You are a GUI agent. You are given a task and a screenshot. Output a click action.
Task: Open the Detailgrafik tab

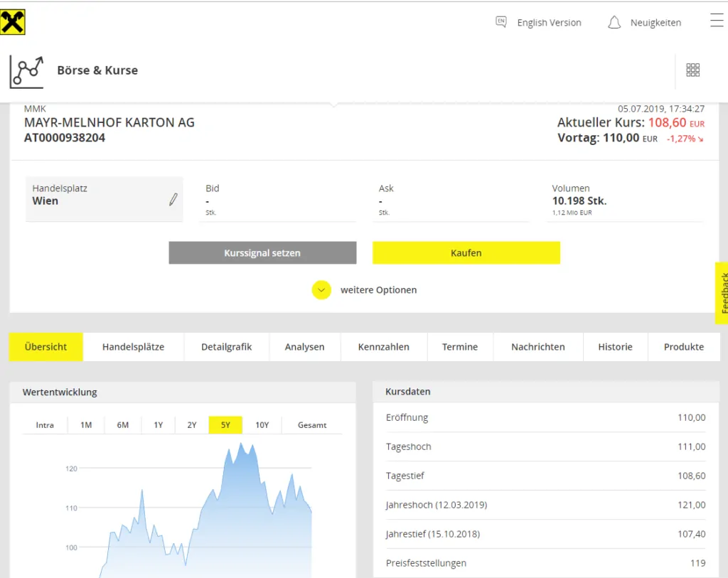tap(227, 347)
